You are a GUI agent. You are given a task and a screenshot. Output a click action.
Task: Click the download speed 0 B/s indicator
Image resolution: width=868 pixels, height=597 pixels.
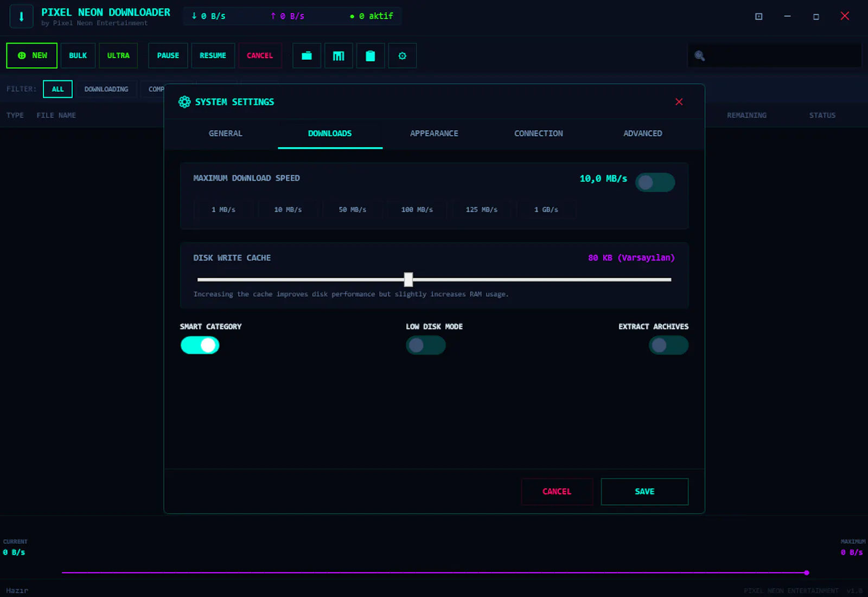(208, 16)
